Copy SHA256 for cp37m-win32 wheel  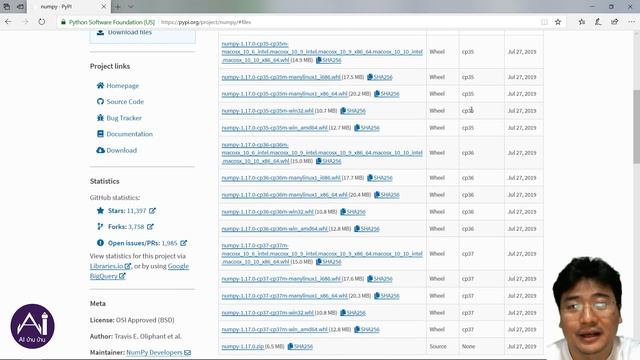[x=353, y=313]
